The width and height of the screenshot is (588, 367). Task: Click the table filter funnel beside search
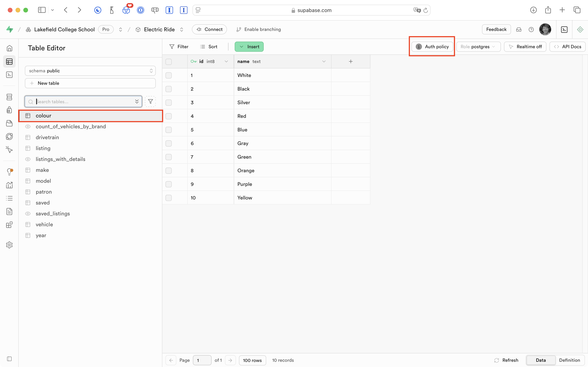click(x=150, y=101)
